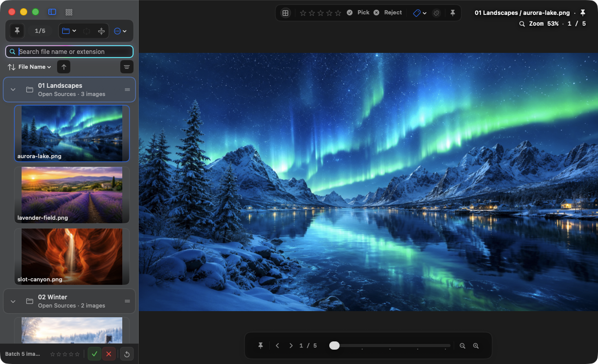Screen dimensions: 598x364
Task: Go to the previous image arrow
Action: click(277, 346)
